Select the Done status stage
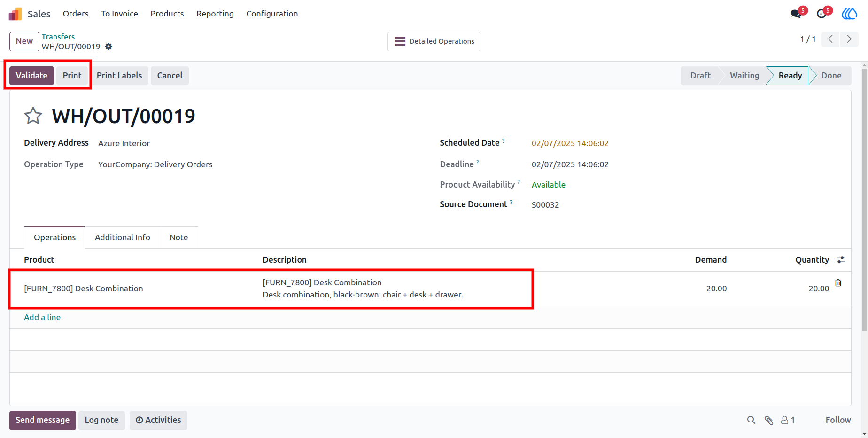Image resolution: width=868 pixels, height=438 pixels. [831, 76]
